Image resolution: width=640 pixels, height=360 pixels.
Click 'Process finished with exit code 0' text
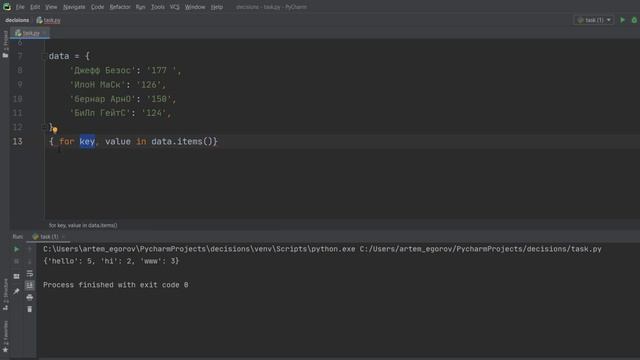(x=116, y=285)
